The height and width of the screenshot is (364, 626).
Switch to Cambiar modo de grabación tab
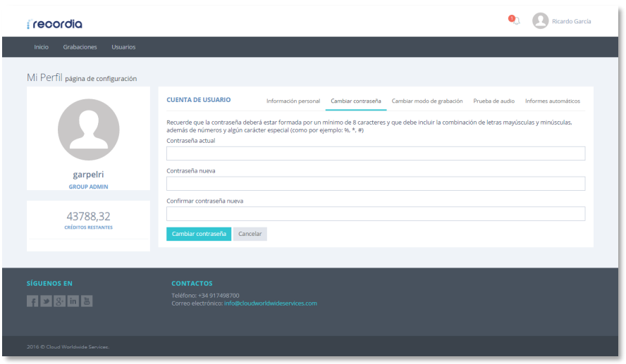[x=426, y=101]
